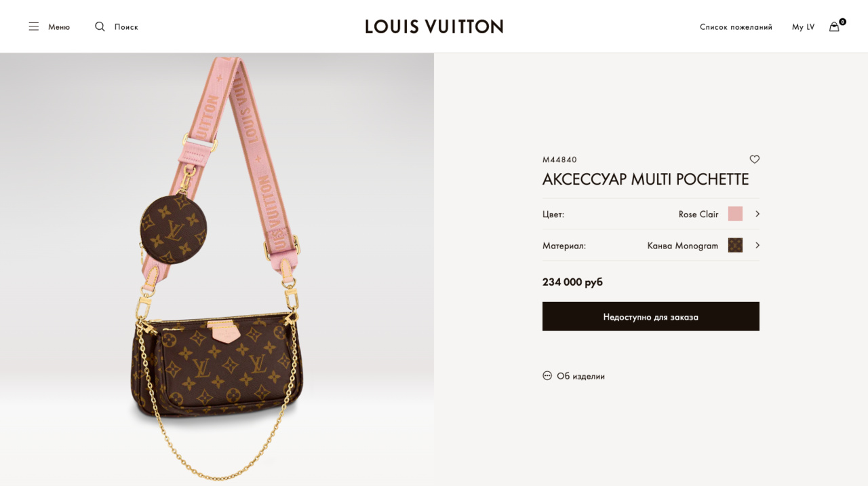Open the Меню navigation label

pos(59,27)
